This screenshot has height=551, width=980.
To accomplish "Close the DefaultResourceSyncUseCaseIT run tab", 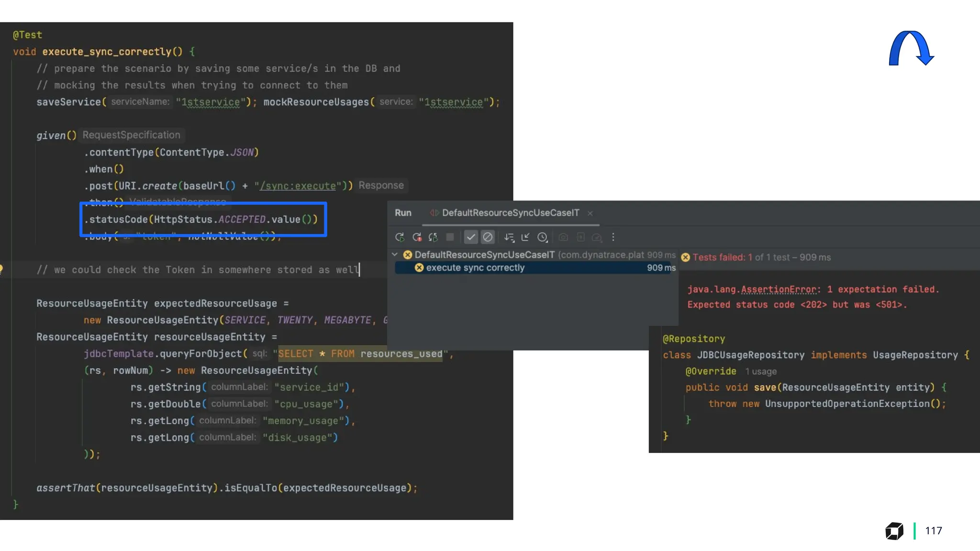I will pos(590,213).
